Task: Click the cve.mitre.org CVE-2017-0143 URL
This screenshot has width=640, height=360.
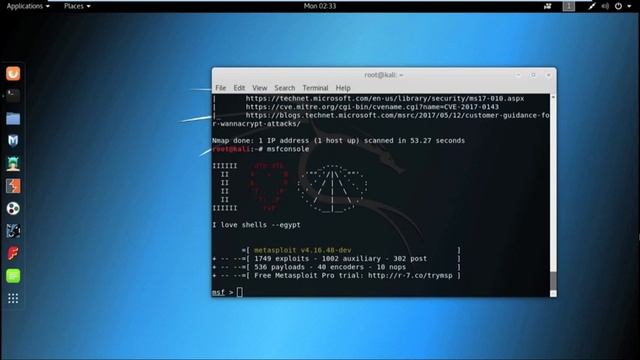Action: [x=372, y=107]
